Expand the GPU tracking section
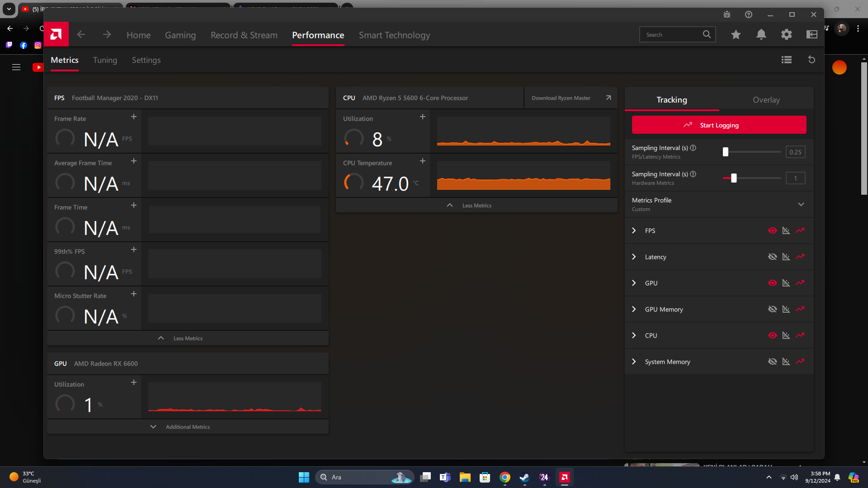This screenshot has height=488, width=868. point(634,283)
